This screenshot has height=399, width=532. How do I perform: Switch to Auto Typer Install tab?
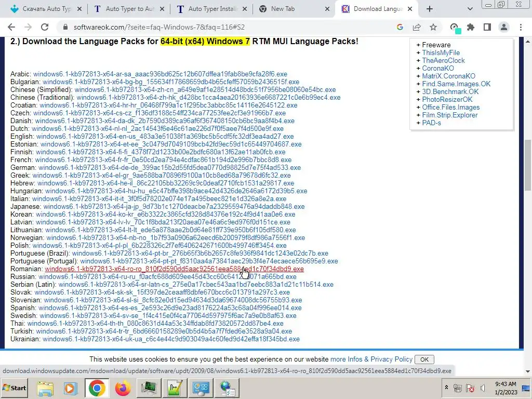point(212,9)
